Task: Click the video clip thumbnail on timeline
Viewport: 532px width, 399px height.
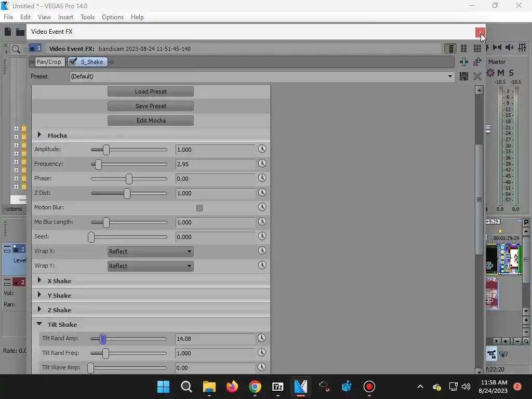Action: (510, 259)
